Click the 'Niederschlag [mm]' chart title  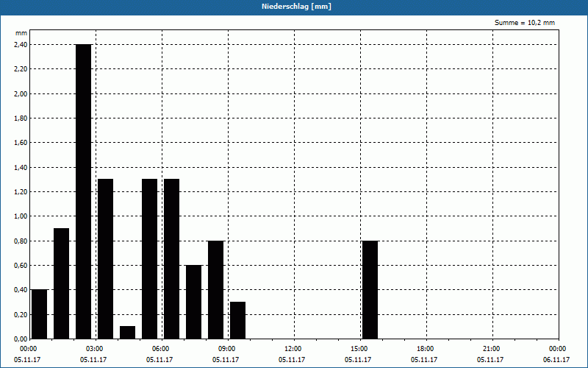pos(296,7)
